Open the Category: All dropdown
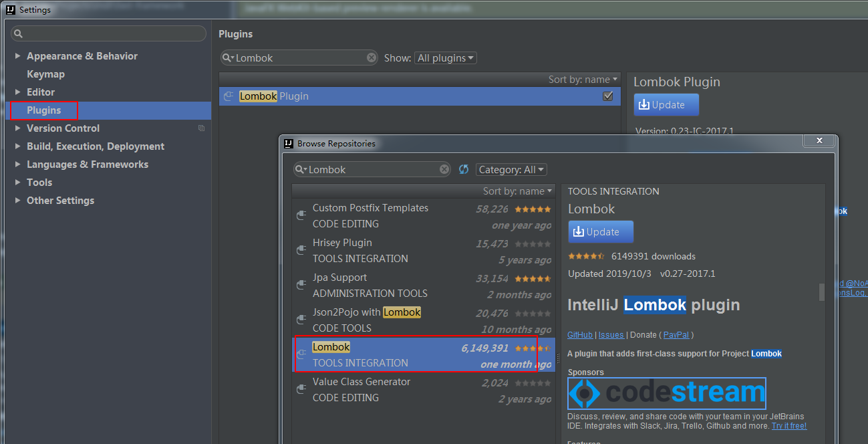The image size is (868, 444). tap(512, 170)
